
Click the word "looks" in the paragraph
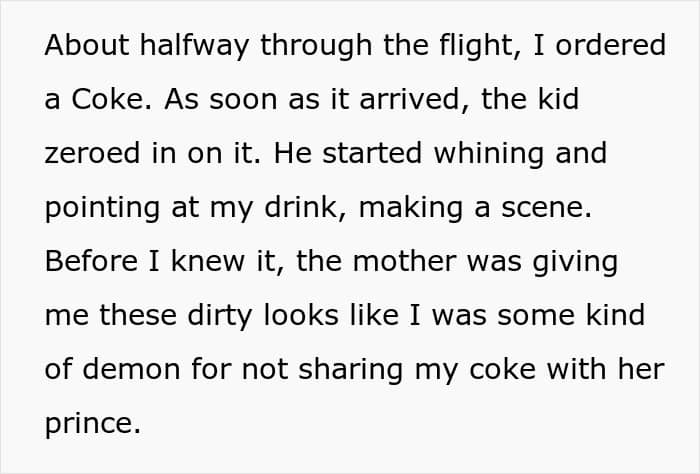click(x=301, y=315)
